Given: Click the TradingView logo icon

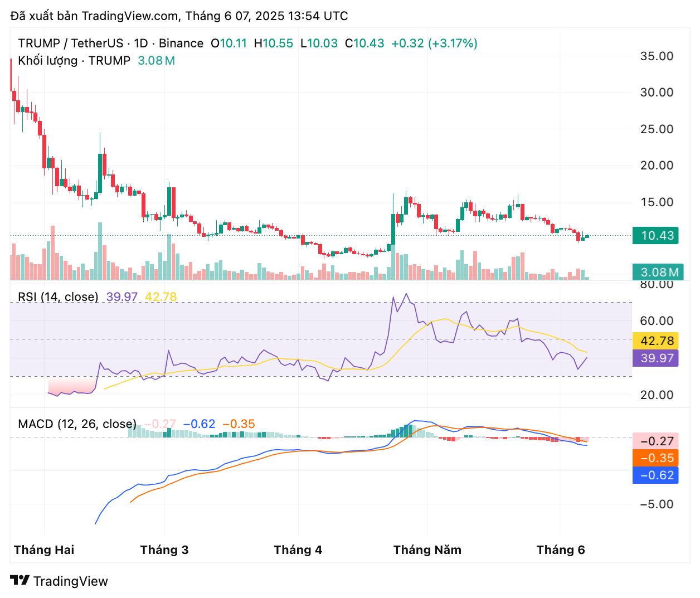Looking at the screenshot, I should click(20, 581).
